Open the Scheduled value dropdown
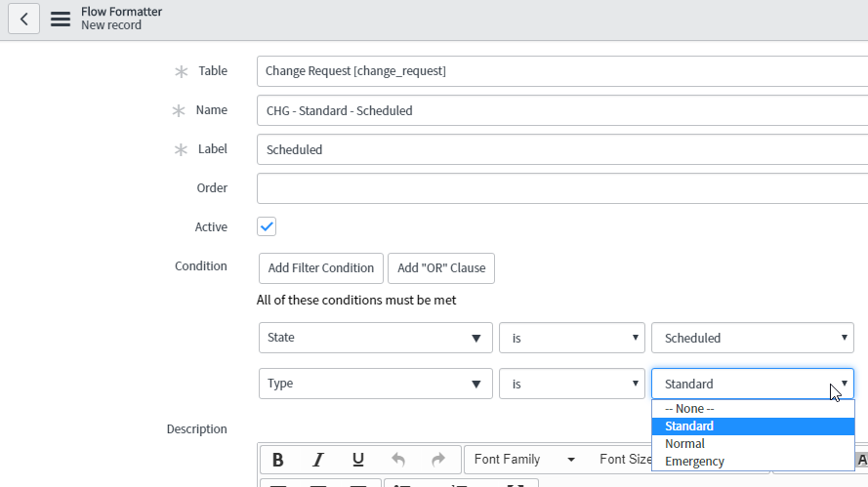The image size is (868, 487). (x=752, y=338)
